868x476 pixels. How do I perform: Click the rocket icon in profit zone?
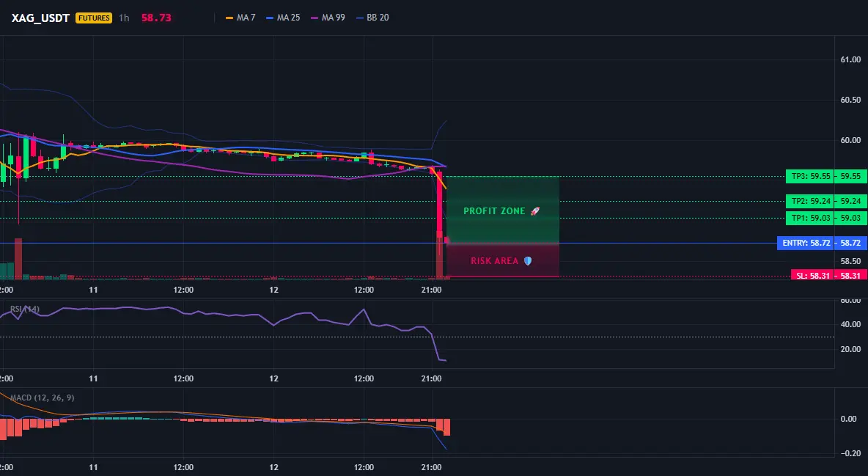tap(534, 211)
